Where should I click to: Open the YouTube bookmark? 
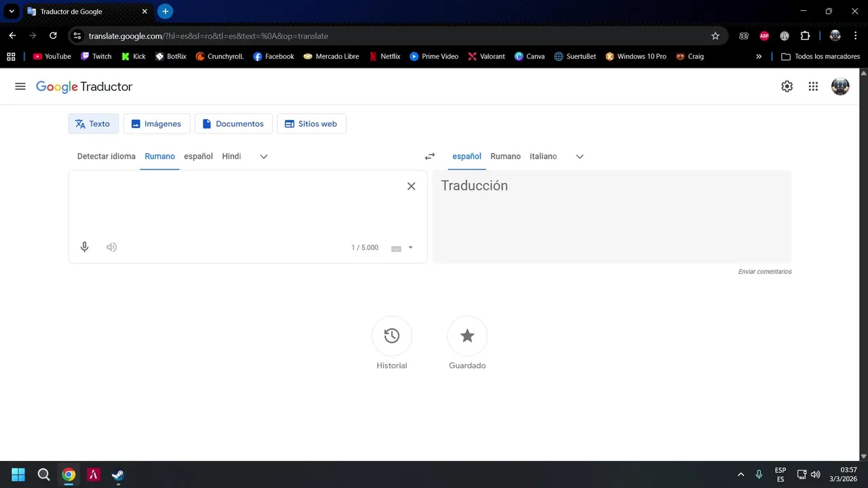tap(52, 56)
